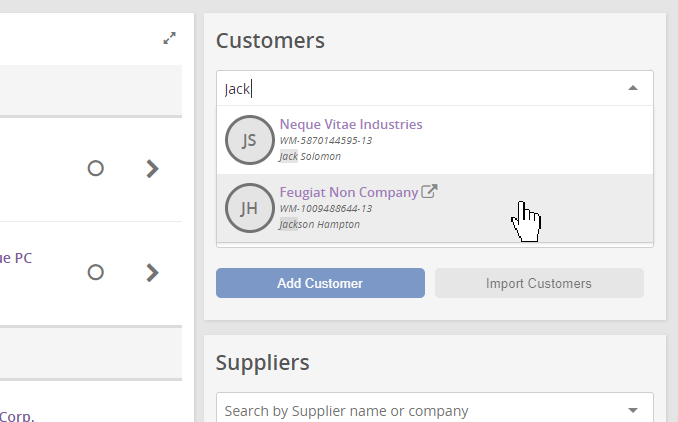Collapse the Customers search dropdown arrow
The height and width of the screenshot is (422, 678).
(x=632, y=88)
